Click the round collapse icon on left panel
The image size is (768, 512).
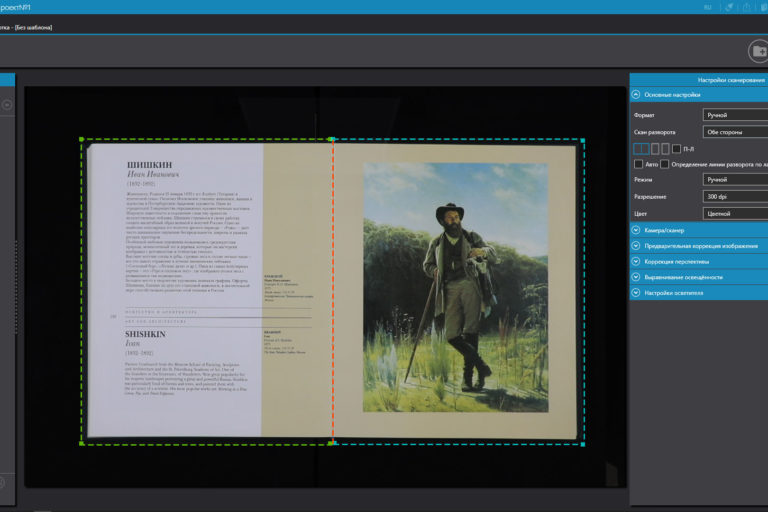click(x=6, y=104)
